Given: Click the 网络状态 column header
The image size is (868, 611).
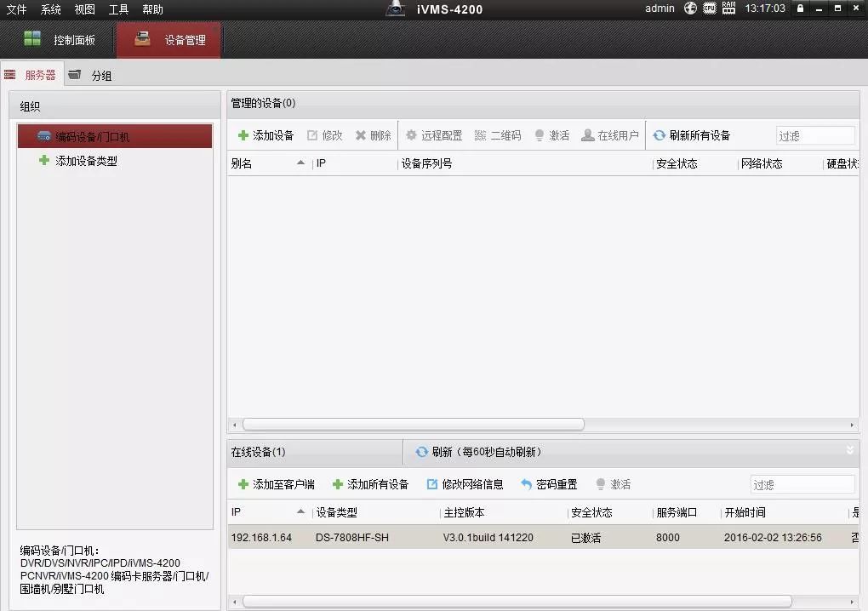Looking at the screenshot, I should tap(780, 163).
